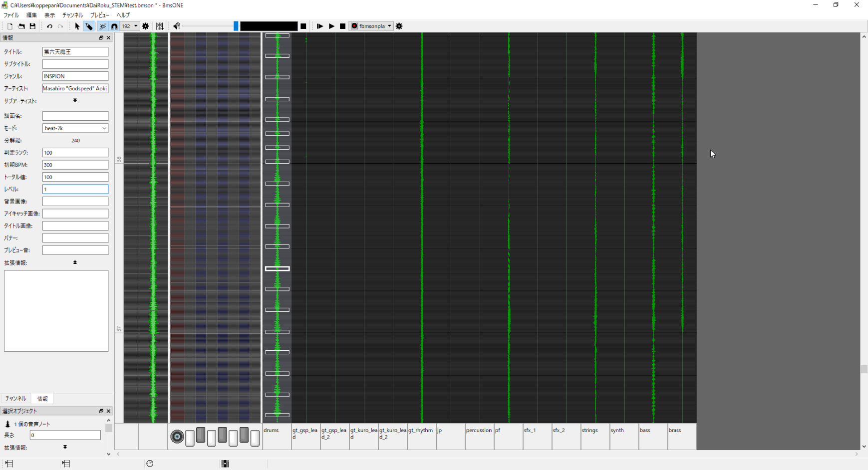This screenshot has height=470, width=868.
Task: Close the 情報 panel
Action: point(109,38)
